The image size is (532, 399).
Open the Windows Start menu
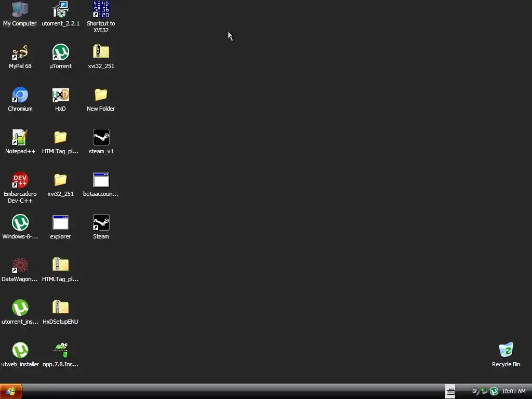(x=11, y=391)
